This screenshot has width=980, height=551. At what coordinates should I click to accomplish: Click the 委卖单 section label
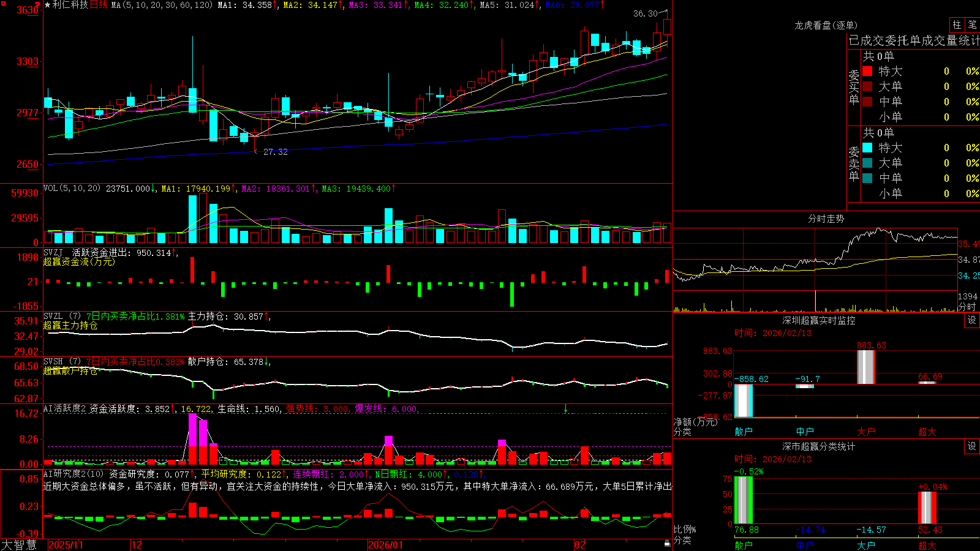click(854, 163)
